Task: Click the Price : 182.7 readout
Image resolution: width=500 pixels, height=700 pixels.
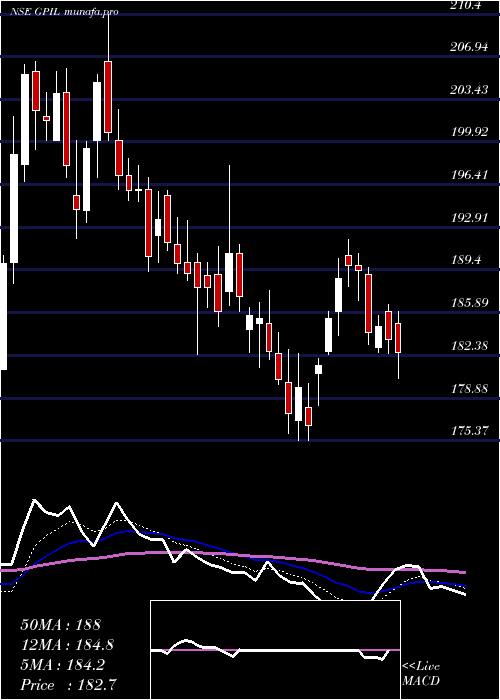Action: pos(68,685)
